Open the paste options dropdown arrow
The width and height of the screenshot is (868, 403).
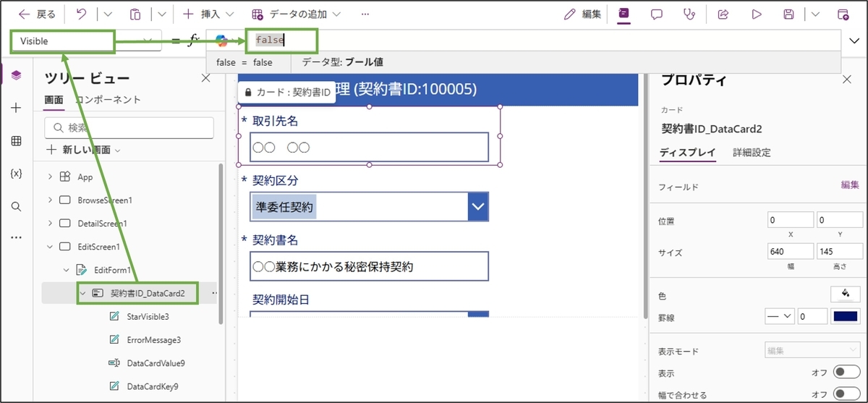[x=162, y=14]
